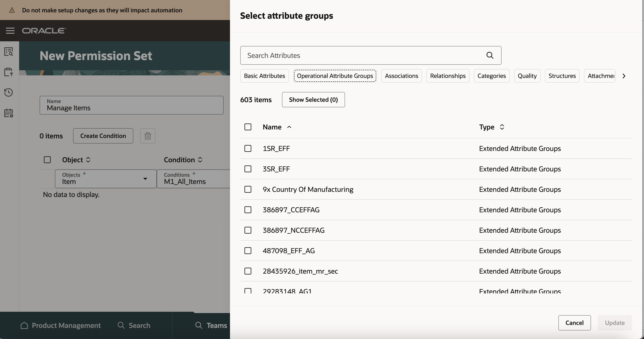Open the calendar schedule sidebar icon
The height and width of the screenshot is (339, 644).
coord(9,113)
